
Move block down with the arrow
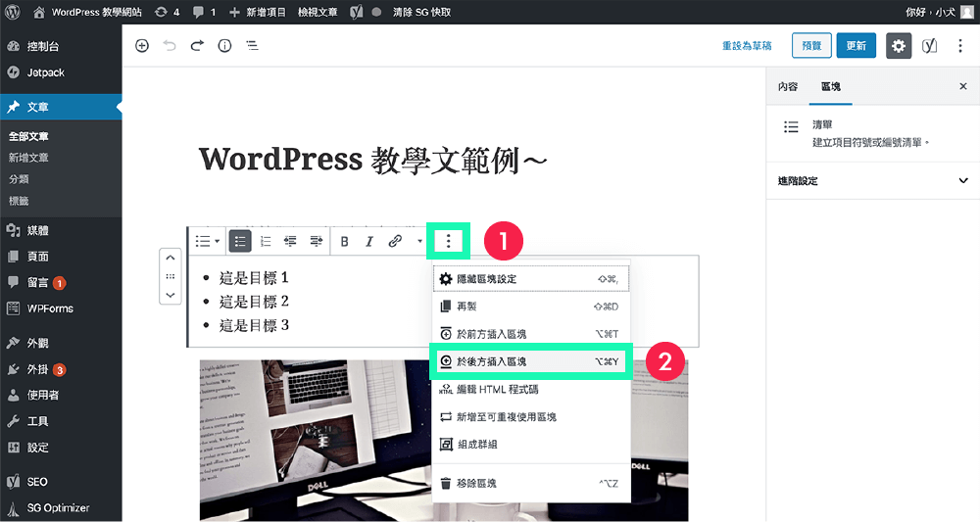(x=171, y=295)
